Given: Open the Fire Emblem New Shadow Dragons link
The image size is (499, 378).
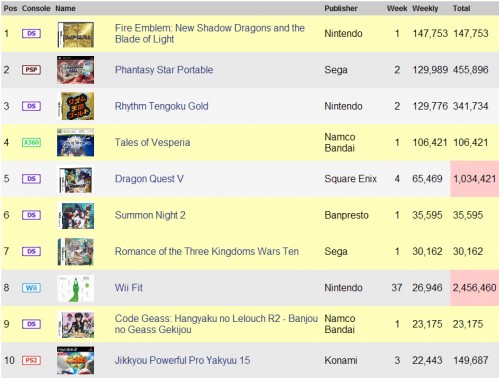Looking at the screenshot, I should tap(210, 33).
